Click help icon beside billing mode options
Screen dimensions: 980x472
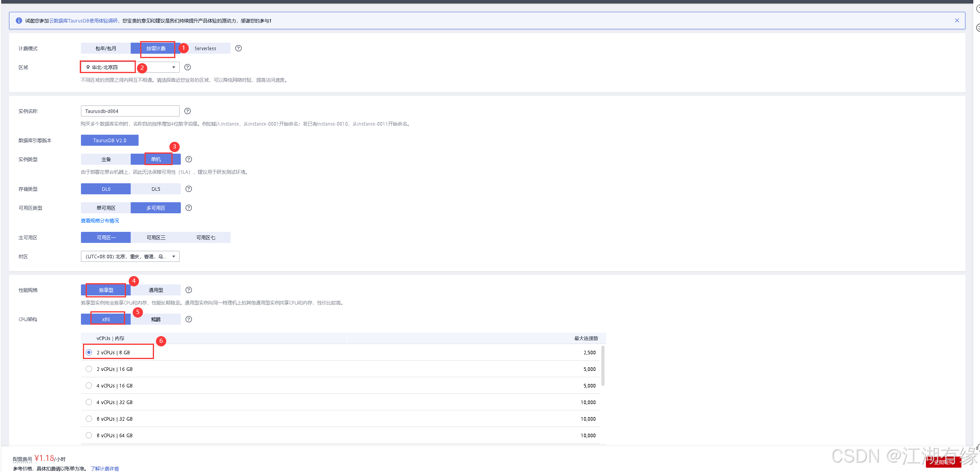(238, 48)
